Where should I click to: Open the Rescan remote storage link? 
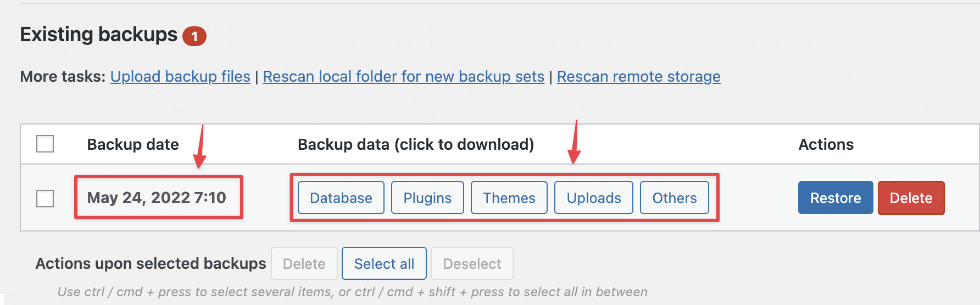pos(638,77)
